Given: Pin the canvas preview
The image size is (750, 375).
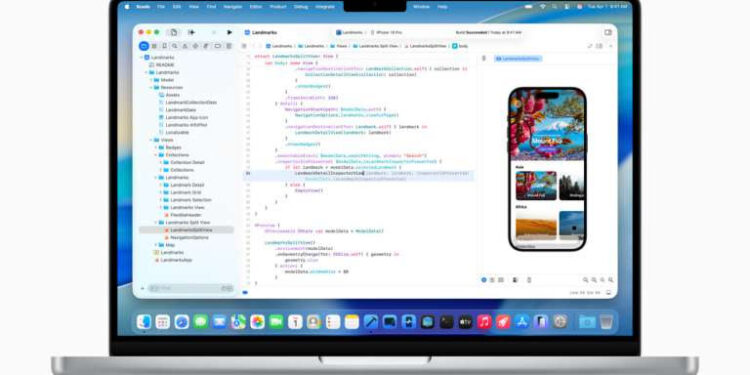Looking at the screenshot, I should (484, 58).
